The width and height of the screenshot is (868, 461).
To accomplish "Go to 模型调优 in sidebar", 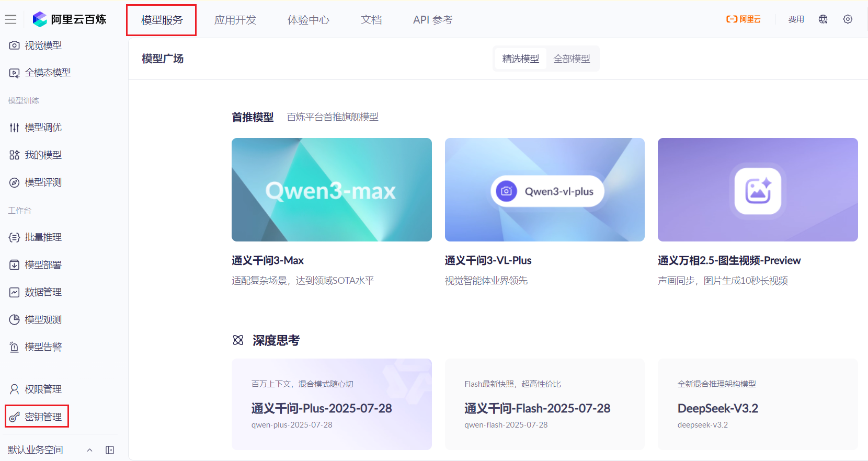I will 43,128.
